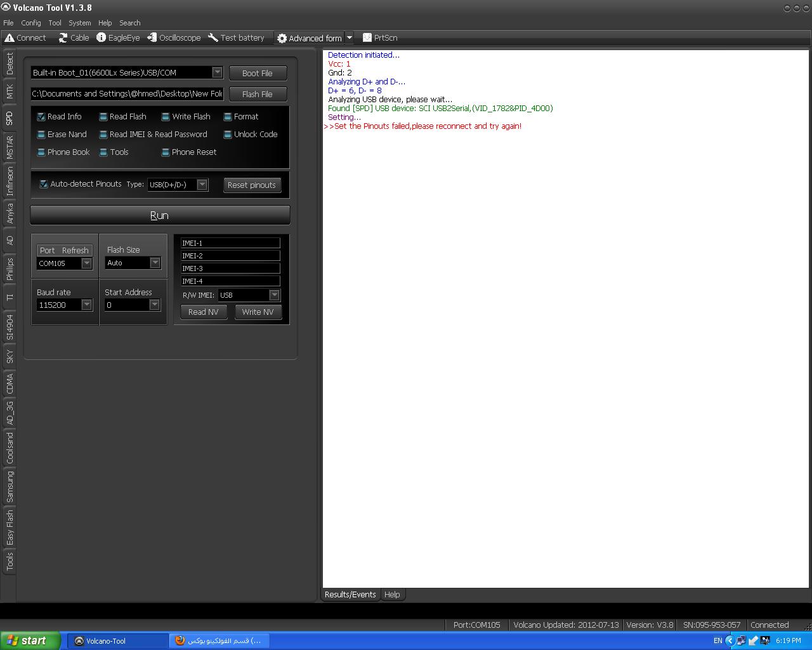This screenshot has height=650, width=812.
Task: Open the R/W IMEI USB dropdown
Action: [x=274, y=295]
